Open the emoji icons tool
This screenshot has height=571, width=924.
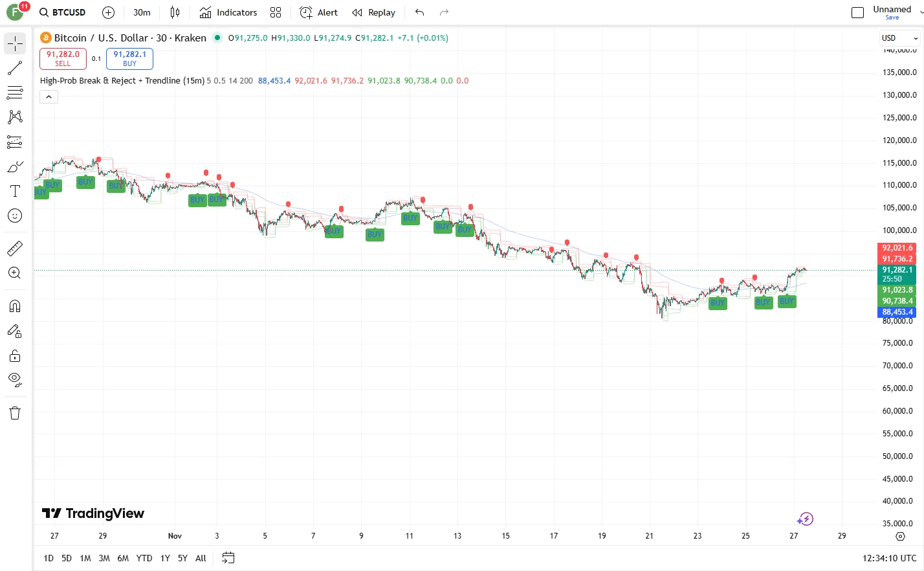tap(15, 216)
